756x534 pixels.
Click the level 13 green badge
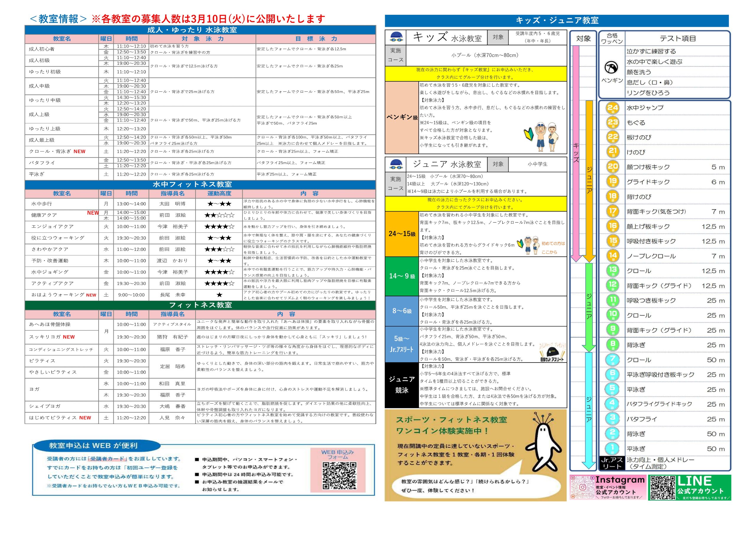[612, 271]
